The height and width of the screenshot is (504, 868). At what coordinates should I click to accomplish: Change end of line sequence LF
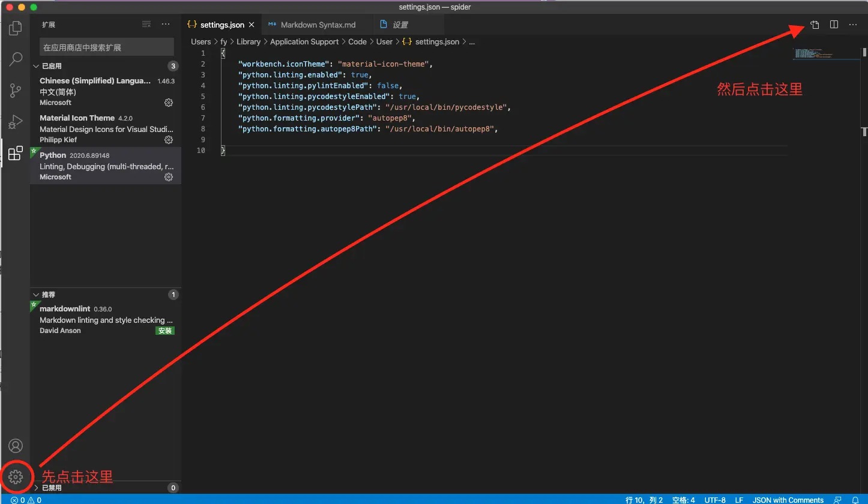[x=739, y=500]
